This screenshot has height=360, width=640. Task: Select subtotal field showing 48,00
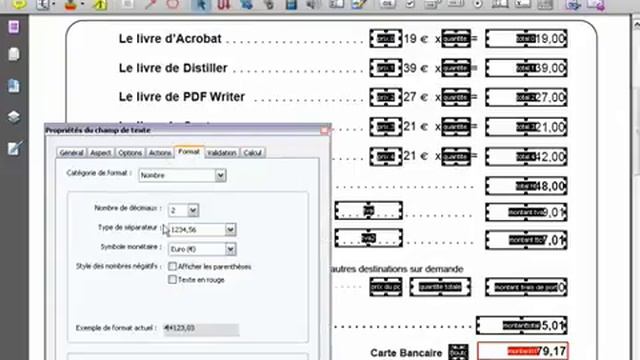[x=526, y=186]
